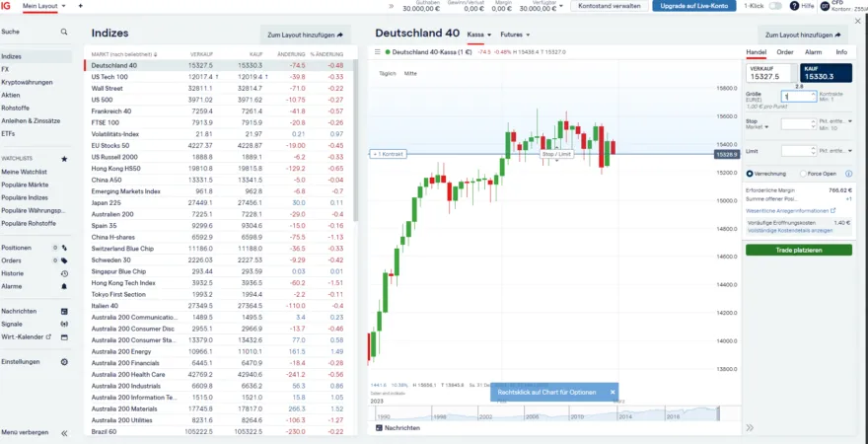Close the chart options tooltip banner
This screenshot has width=868, height=444.
click(612, 392)
